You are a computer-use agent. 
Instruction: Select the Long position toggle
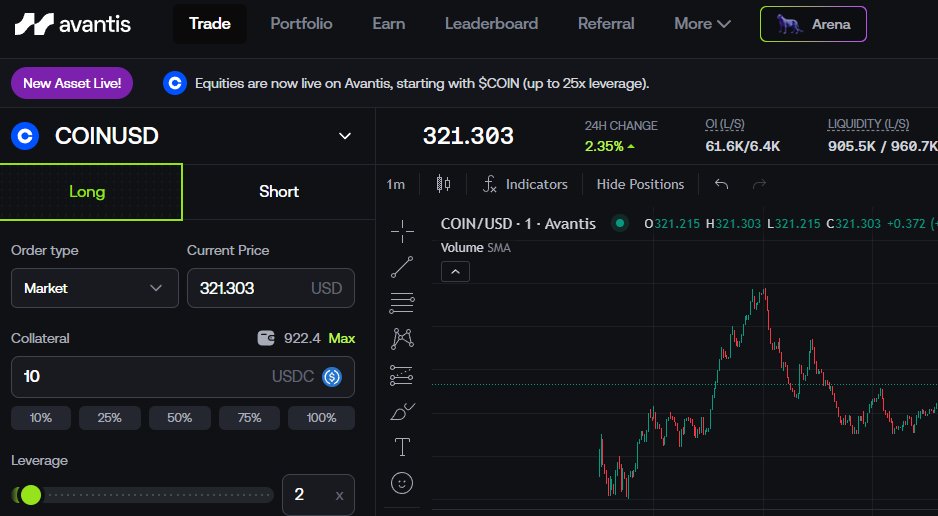[x=91, y=191]
